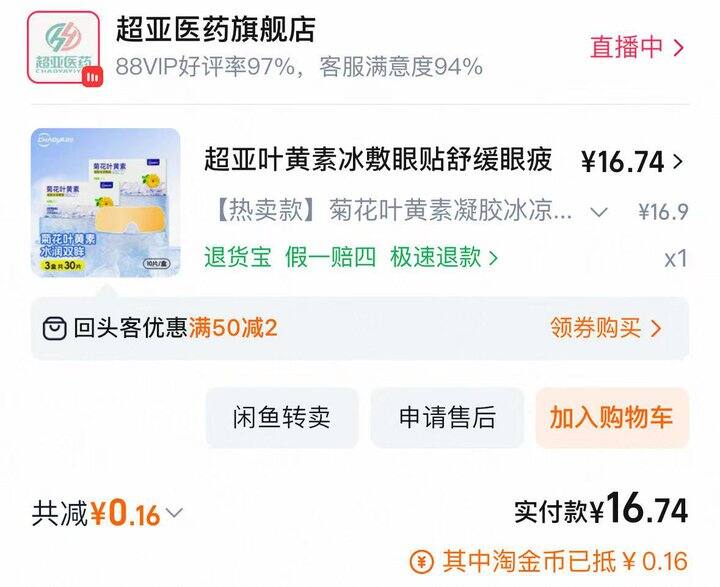Tap the 退货宝 service tag
The width and height of the screenshot is (720, 587).
238,257
